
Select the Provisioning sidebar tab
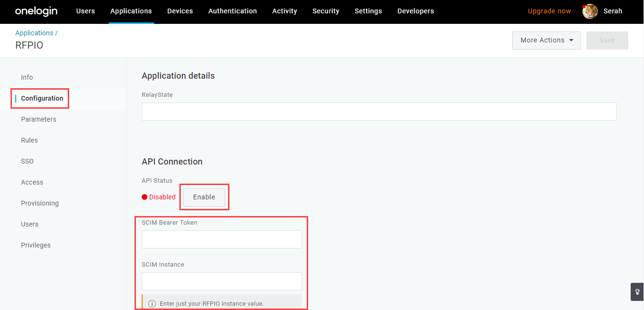pyautogui.click(x=40, y=203)
